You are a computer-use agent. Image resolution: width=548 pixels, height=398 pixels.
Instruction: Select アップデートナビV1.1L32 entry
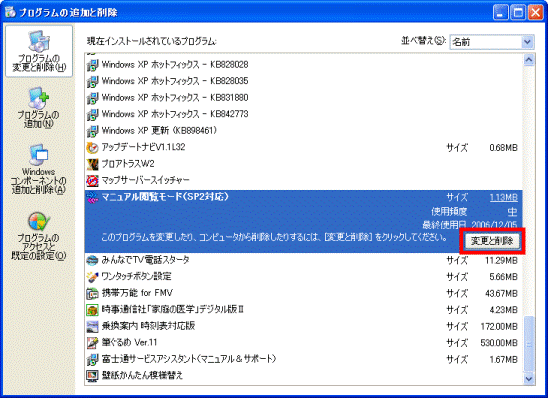303,147
